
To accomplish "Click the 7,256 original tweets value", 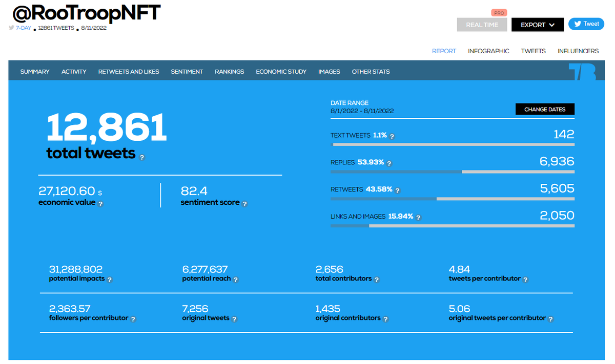I will coord(195,309).
